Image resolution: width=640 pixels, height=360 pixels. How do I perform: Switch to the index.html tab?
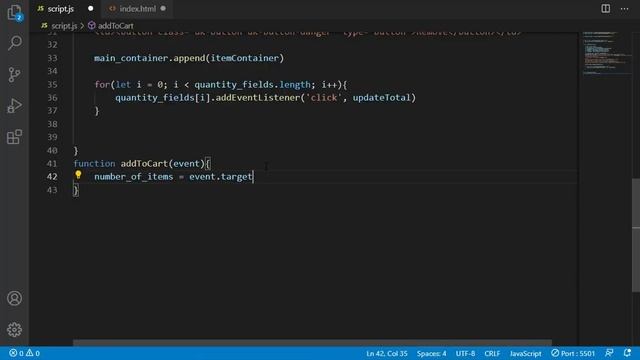click(137, 9)
